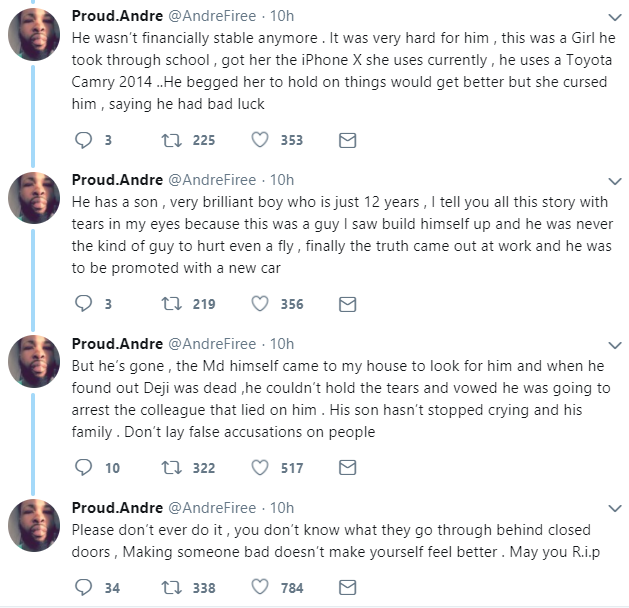The image size is (629, 608).
Task: Like the tweet with 517 likes
Action: [x=260, y=467]
